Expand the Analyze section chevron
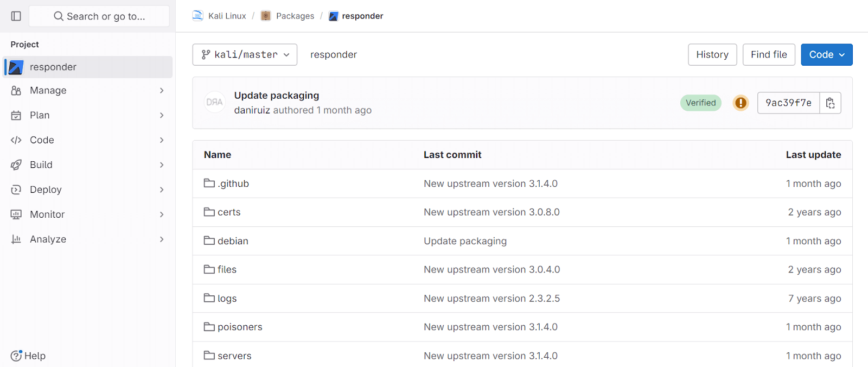The image size is (868, 367). click(x=162, y=239)
